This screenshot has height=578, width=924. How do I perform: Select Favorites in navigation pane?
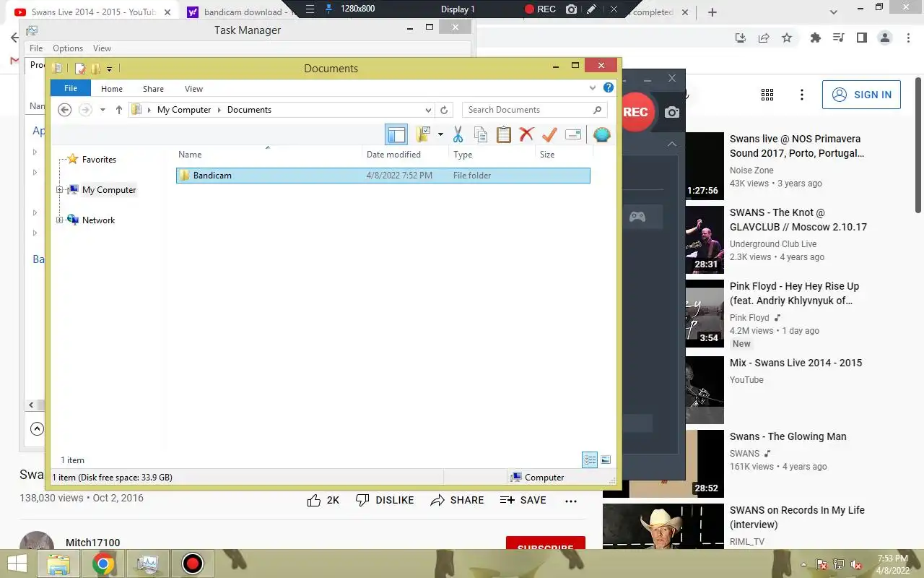(99, 160)
